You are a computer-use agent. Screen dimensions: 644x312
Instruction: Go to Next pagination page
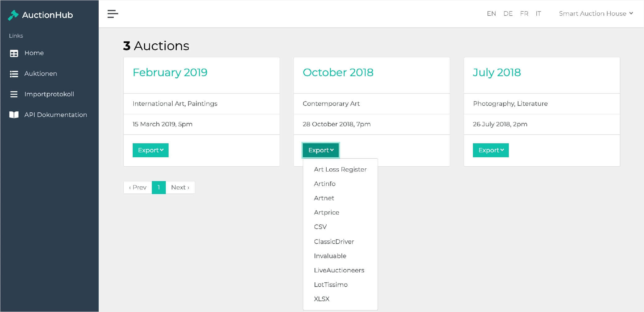coord(180,188)
